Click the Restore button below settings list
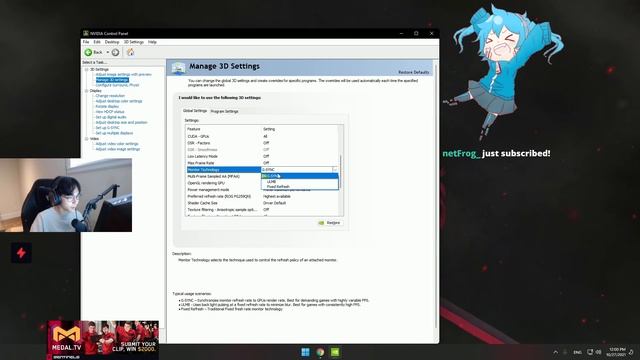 coord(330,223)
